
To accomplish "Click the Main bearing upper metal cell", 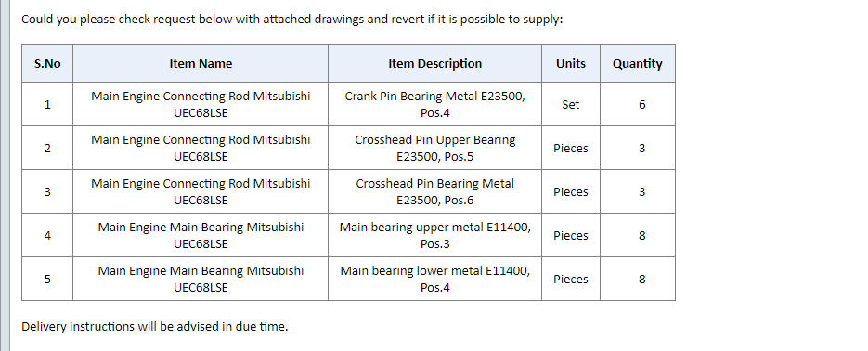I will (x=434, y=235).
